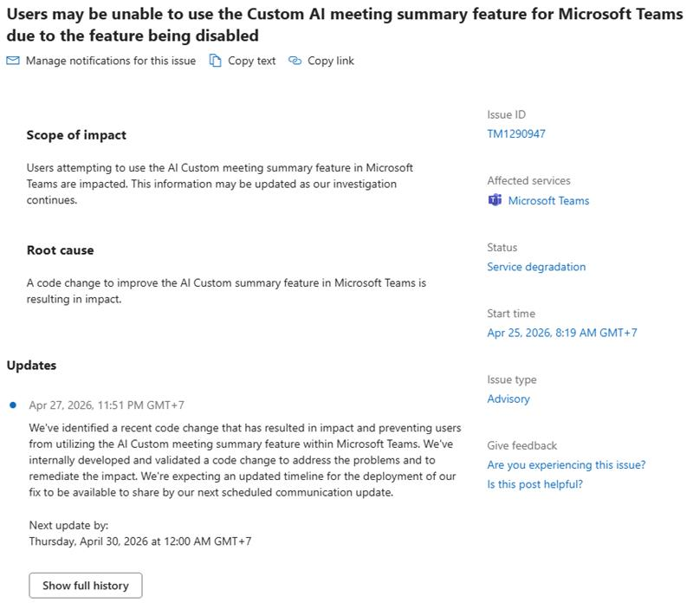Click the Service degradation status
Viewport: 693px width, 616px height.
536,267
